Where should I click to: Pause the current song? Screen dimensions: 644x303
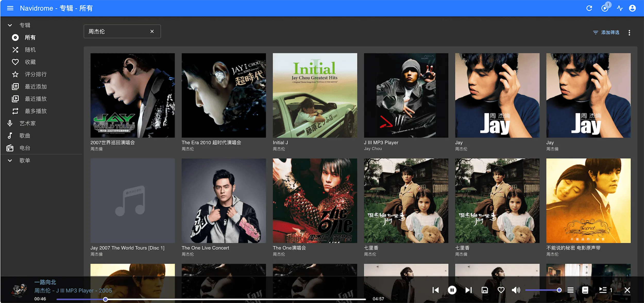pos(452,290)
